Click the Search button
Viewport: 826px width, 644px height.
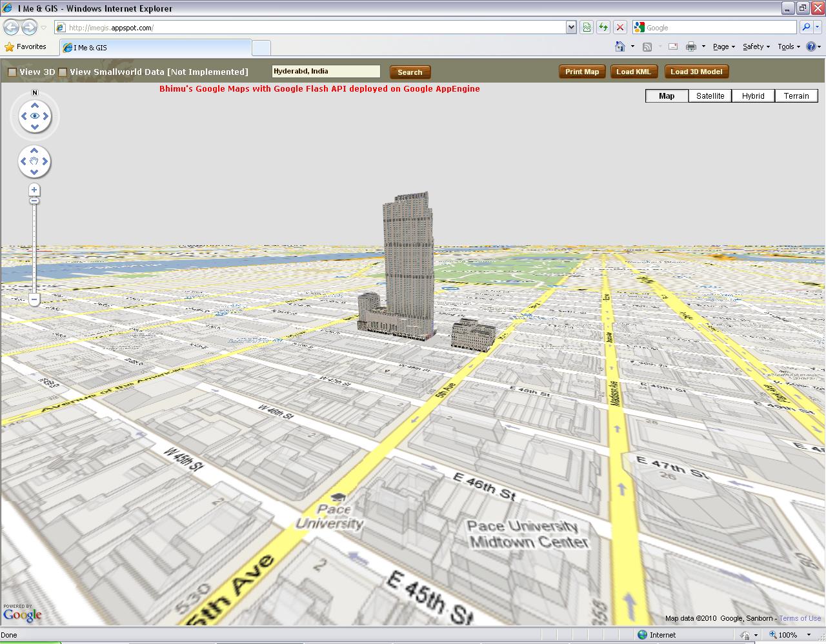410,72
